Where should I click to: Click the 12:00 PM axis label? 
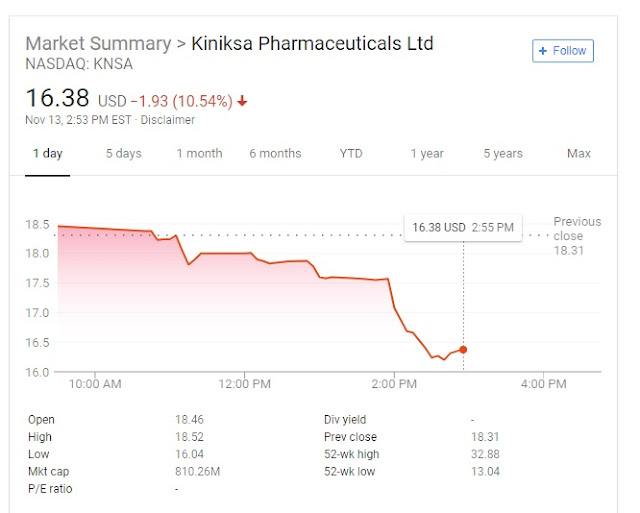(x=244, y=384)
